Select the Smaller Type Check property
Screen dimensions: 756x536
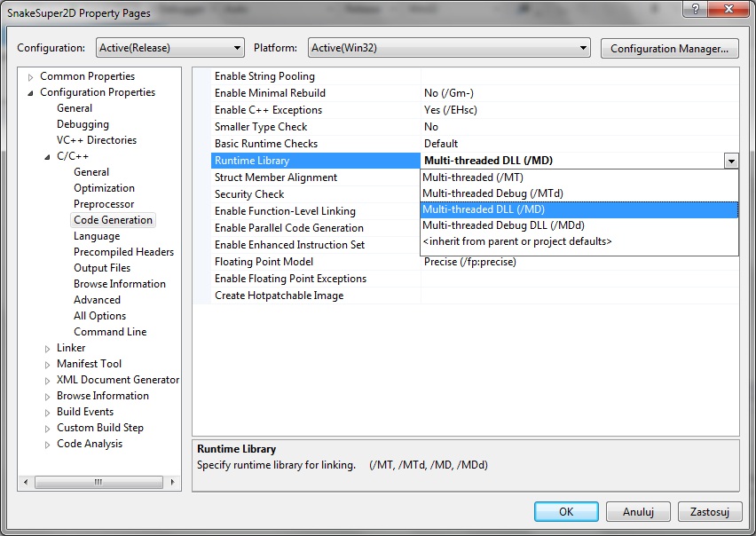(x=316, y=127)
